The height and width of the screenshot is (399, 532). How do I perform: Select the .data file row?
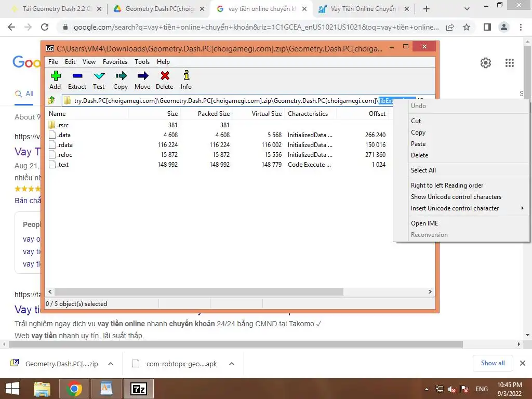(x=217, y=135)
